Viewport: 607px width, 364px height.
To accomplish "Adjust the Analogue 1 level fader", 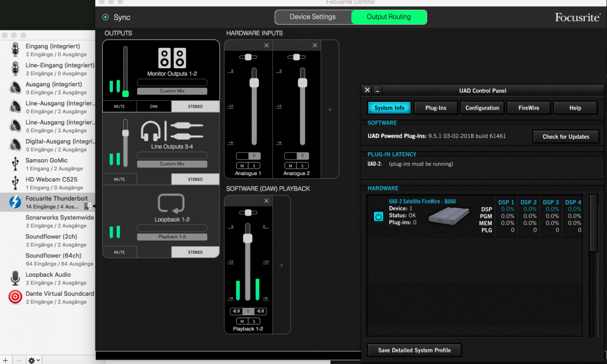I will coord(254,82).
